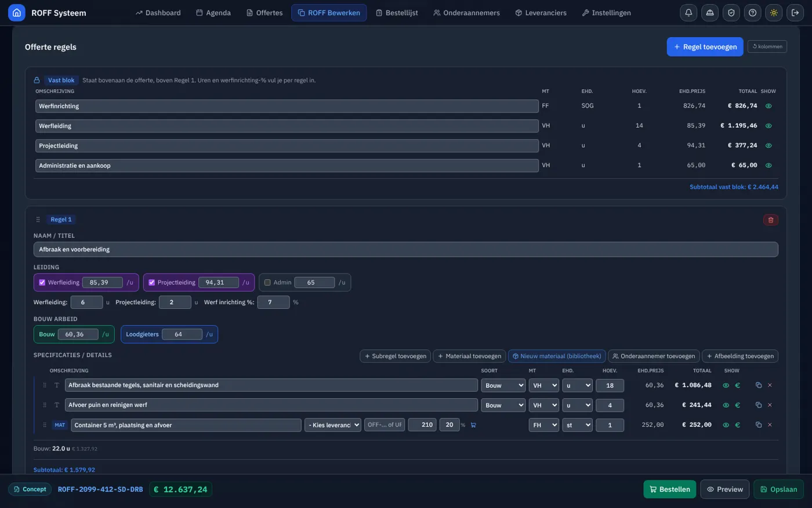Open the Offertes tab
The width and height of the screenshot is (812, 508).
[264, 13]
